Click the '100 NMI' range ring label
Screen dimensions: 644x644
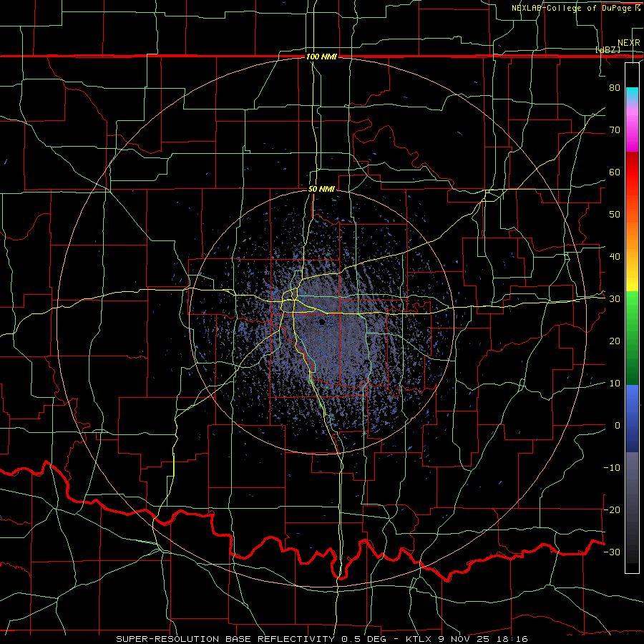321,57
